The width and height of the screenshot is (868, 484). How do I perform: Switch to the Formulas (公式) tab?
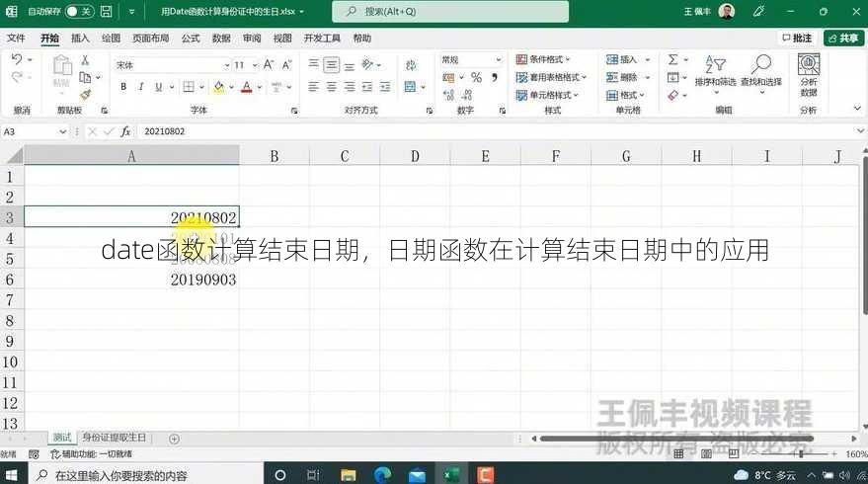coord(191,39)
